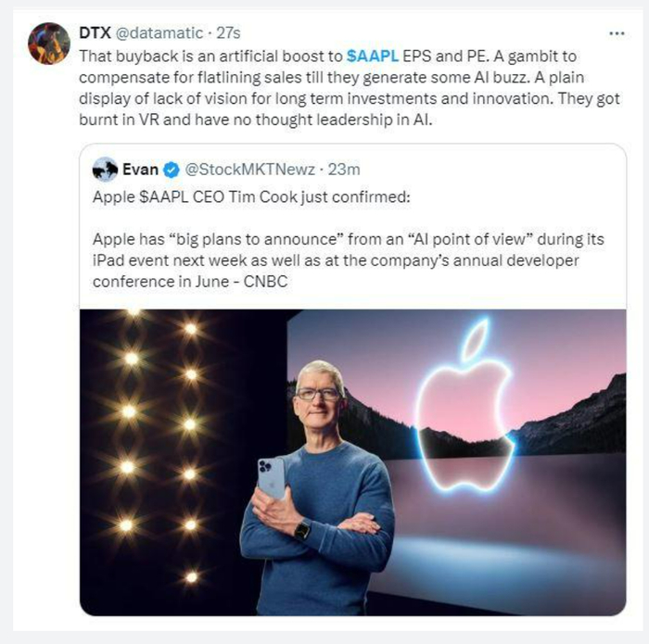Click DTX's profile avatar picture

[49, 44]
